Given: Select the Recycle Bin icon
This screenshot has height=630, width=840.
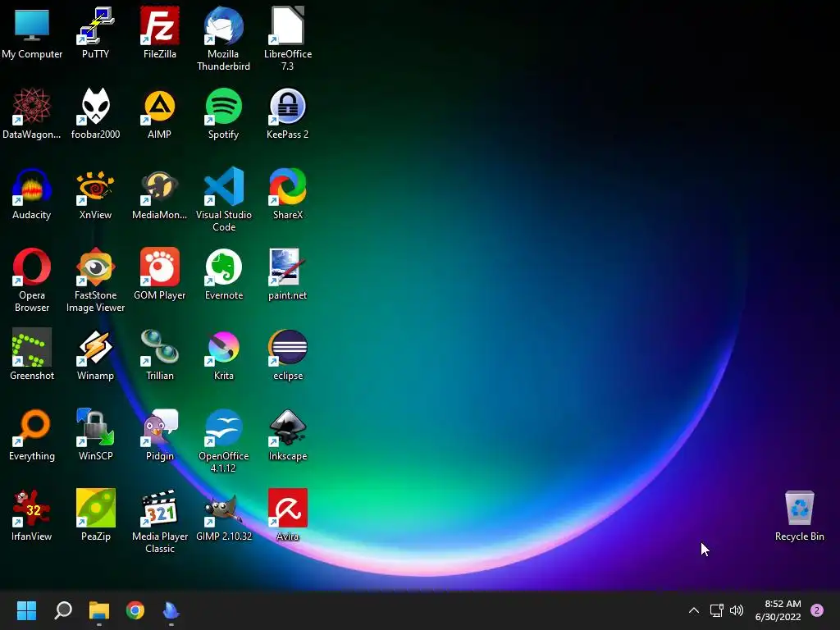Looking at the screenshot, I should pyautogui.click(x=799, y=515).
